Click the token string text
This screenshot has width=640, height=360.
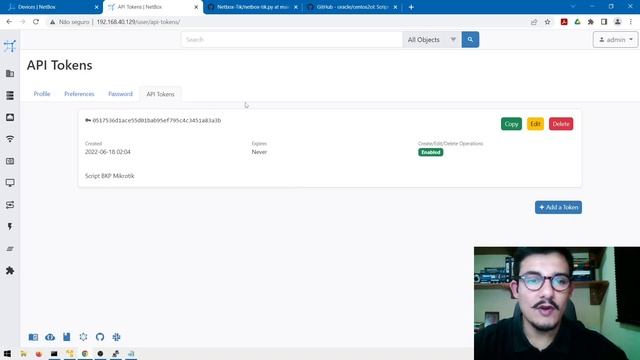point(157,120)
